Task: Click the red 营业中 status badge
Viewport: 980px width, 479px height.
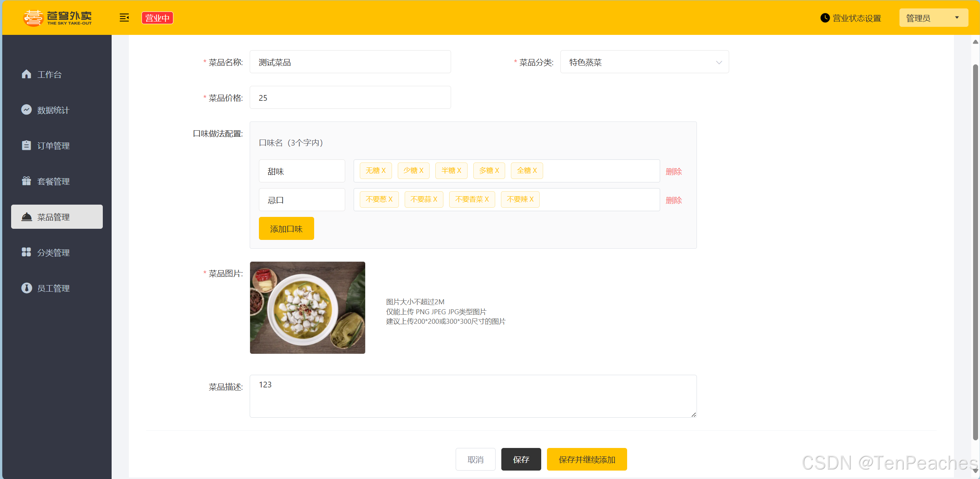Action: (157, 18)
